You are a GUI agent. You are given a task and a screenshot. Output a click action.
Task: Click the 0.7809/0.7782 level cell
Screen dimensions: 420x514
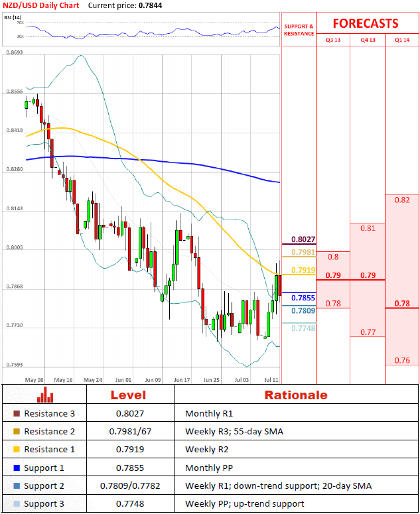pos(130,485)
